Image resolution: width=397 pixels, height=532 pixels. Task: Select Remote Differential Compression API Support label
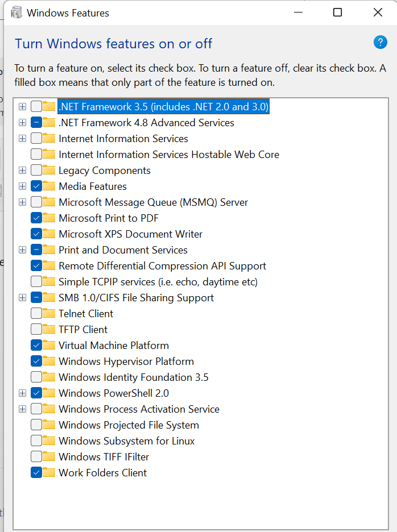162,265
